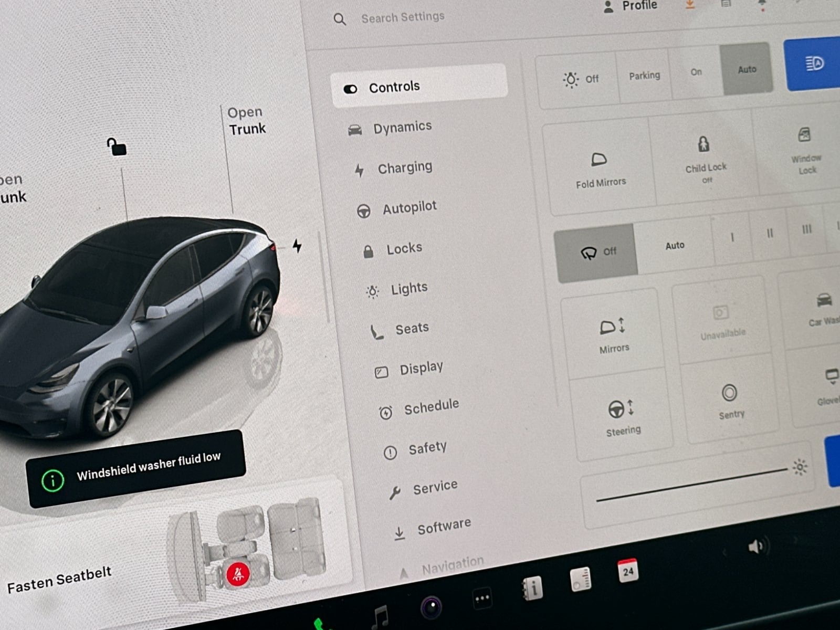Switch headlights to Parking mode
The image size is (840, 630).
pos(644,76)
